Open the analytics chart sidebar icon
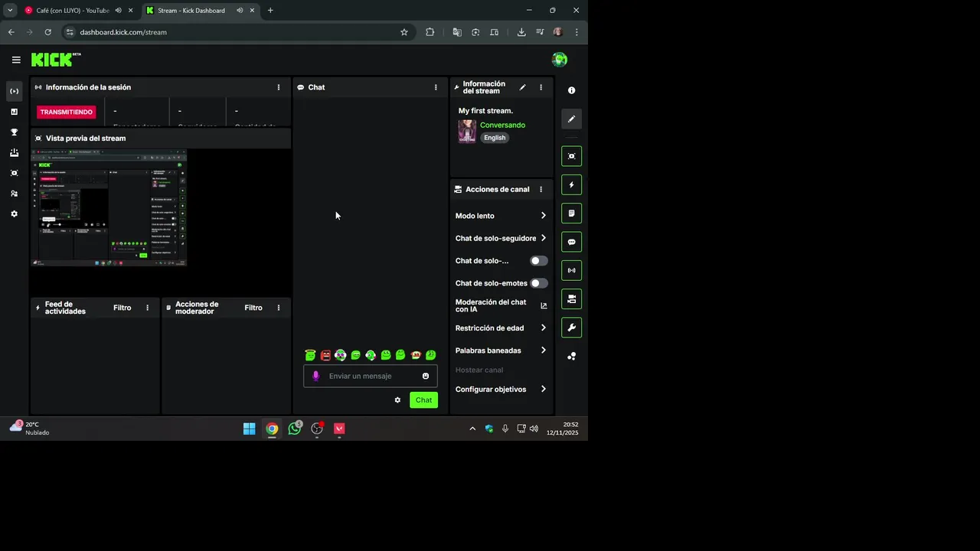Screen dimensions: 980x551 pyautogui.click(x=14, y=112)
